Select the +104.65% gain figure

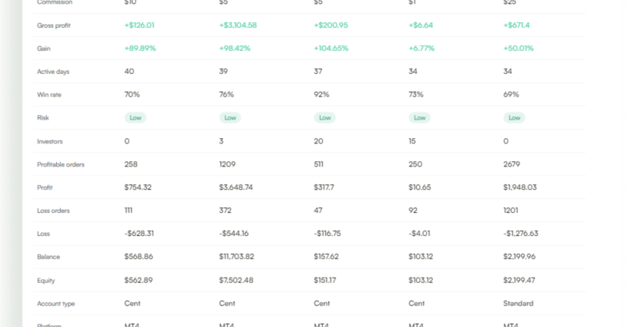[x=330, y=49]
